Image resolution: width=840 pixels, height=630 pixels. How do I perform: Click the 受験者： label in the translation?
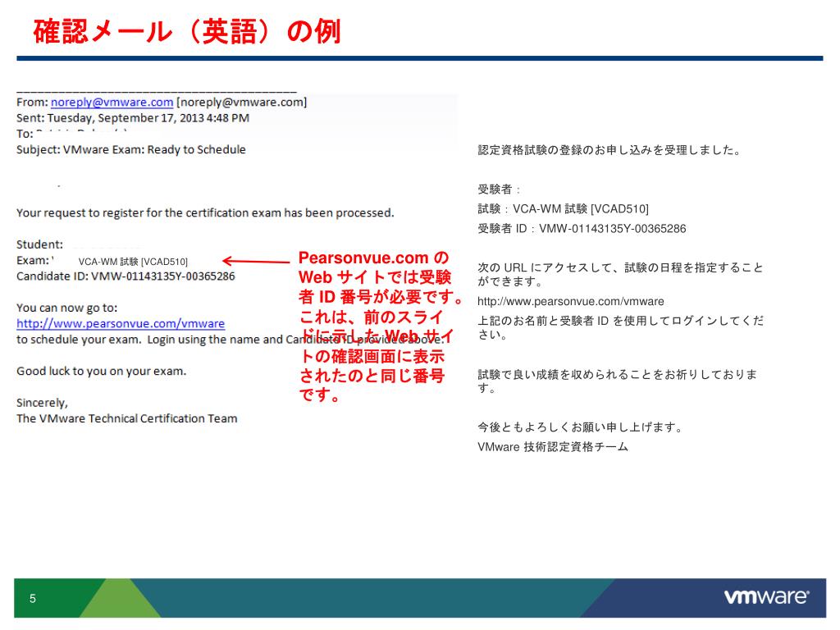[500, 189]
